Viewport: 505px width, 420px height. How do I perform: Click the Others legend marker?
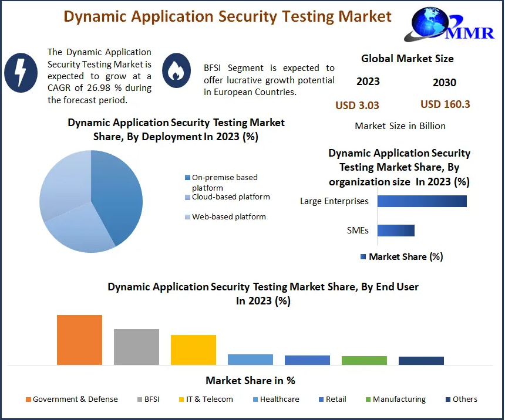coord(448,399)
